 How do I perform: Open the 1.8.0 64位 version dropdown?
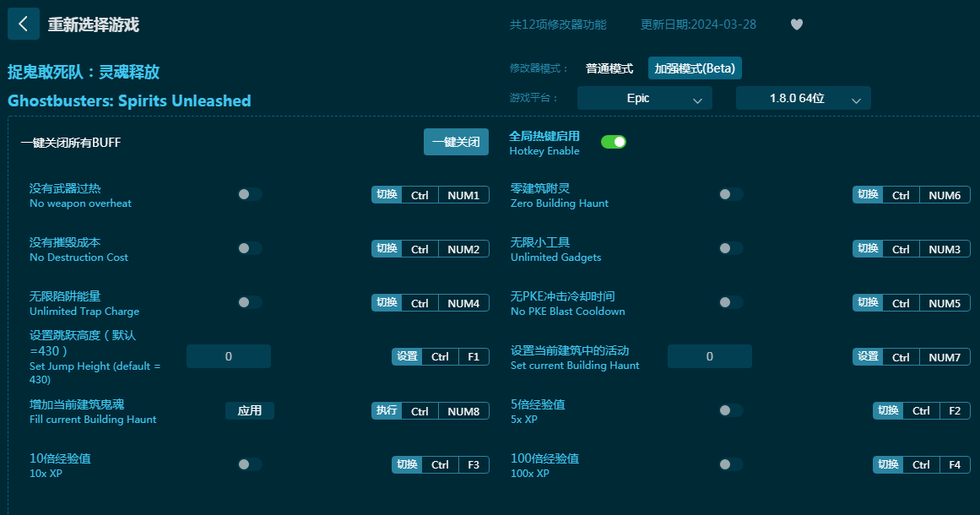coord(803,98)
